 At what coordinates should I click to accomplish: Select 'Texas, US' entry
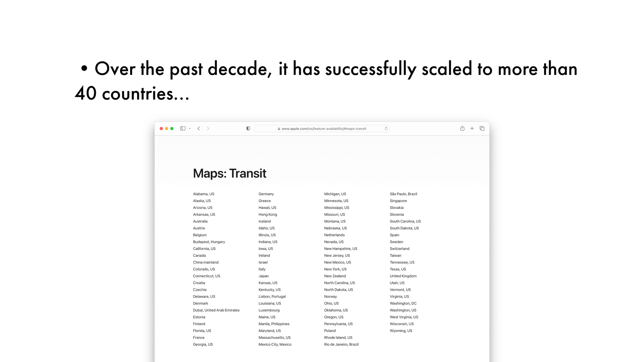coord(398,269)
